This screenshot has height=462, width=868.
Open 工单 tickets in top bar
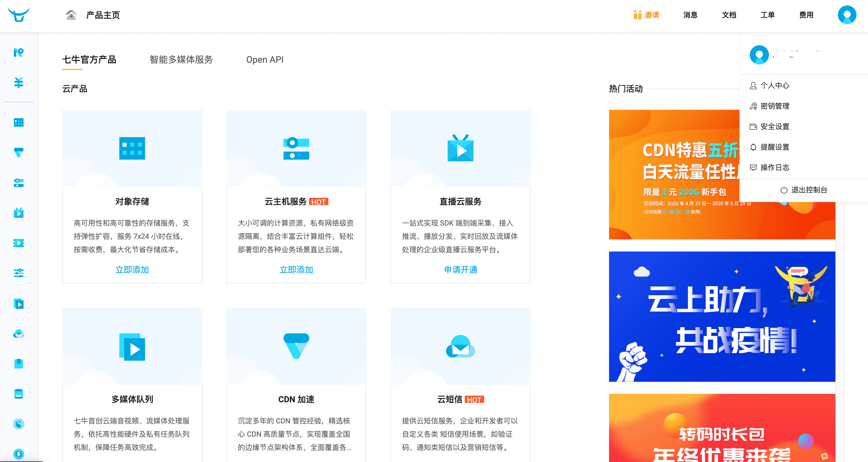click(767, 15)
